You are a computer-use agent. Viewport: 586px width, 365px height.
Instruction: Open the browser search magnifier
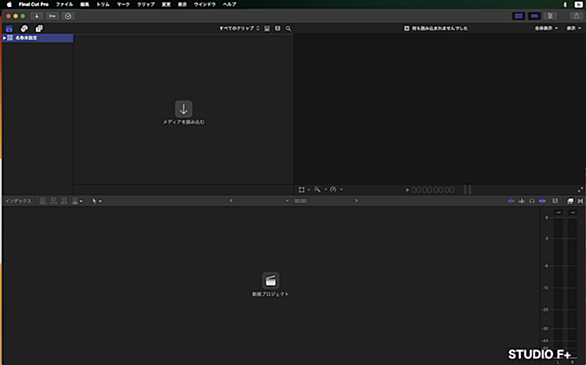point(288,28)
